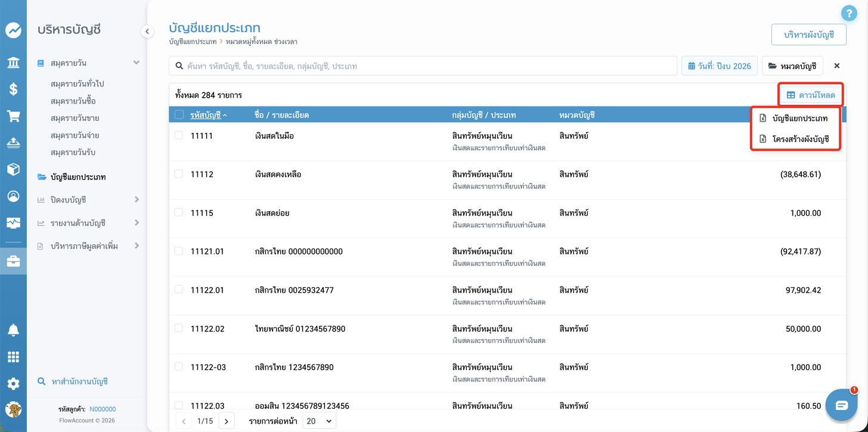Open the product box icon in sidebar

point(13,169)
